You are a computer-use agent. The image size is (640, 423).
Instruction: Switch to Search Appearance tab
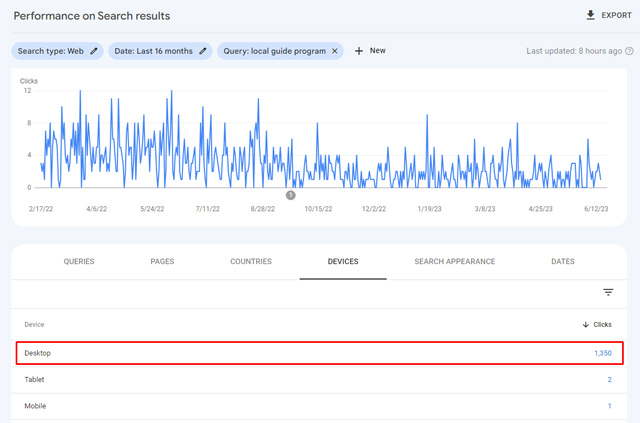point(454,262)
